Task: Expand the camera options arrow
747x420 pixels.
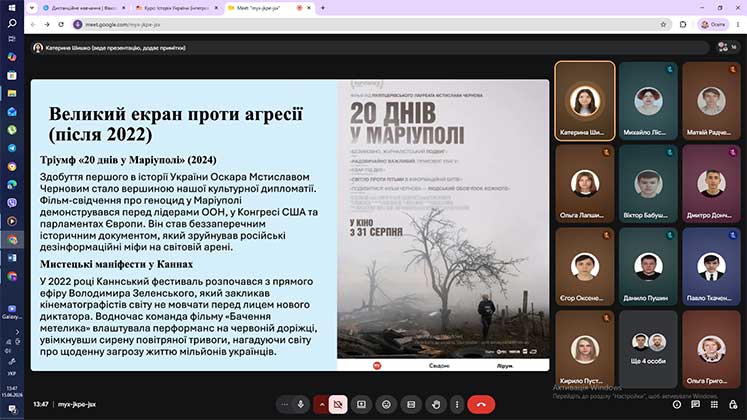Action: (x=322, y=404)
